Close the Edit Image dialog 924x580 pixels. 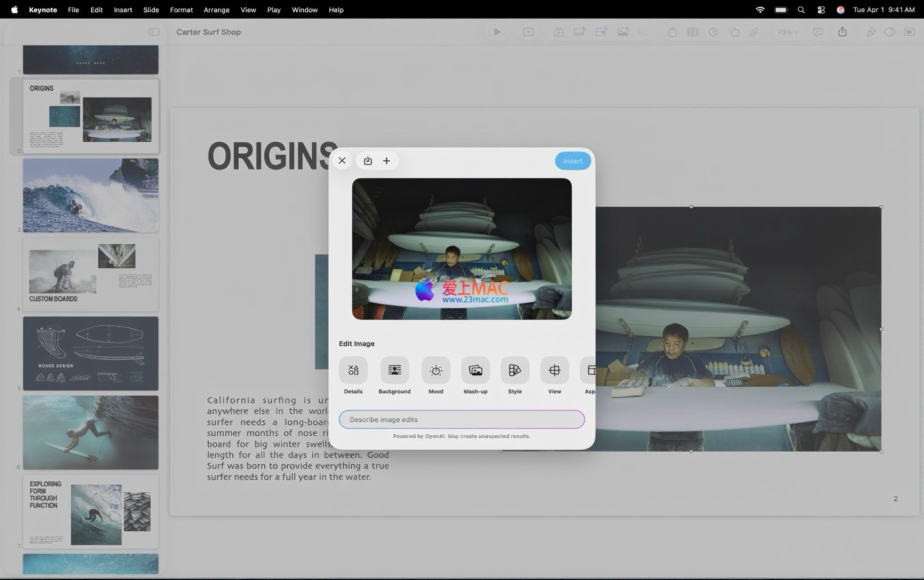[342, 161]
